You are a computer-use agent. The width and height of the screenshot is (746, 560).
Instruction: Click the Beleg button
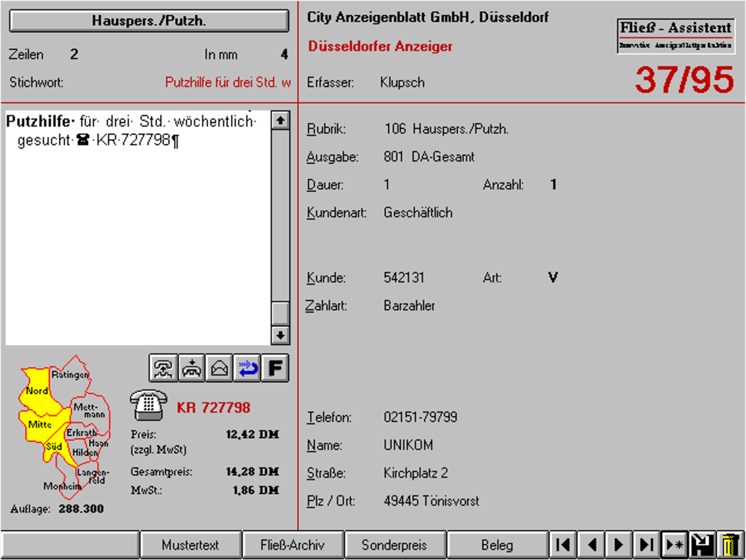[497, 545]
